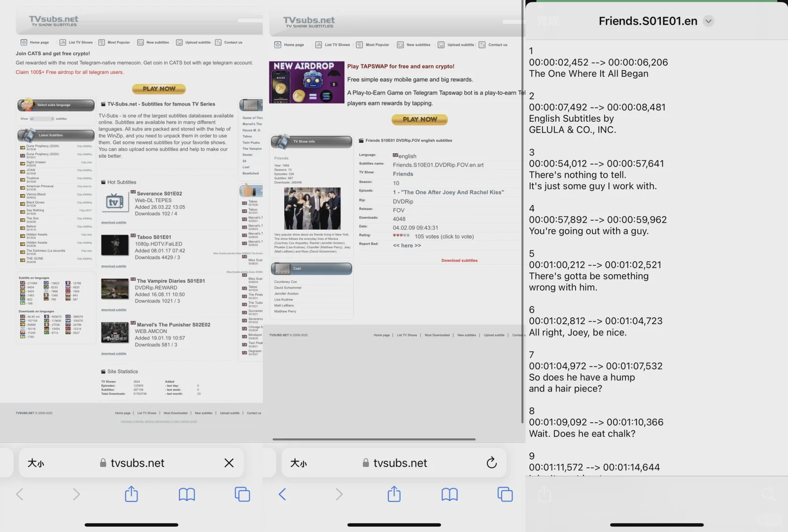Click Friends TV Show value link
This screenshot has width=788, height=532.
[x=403, y=174]
